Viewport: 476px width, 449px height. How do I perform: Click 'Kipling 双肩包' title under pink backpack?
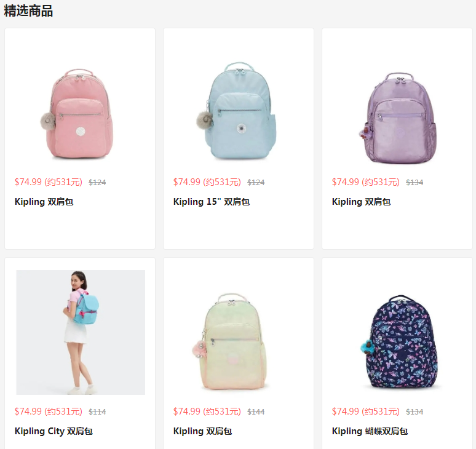(44, 202)
